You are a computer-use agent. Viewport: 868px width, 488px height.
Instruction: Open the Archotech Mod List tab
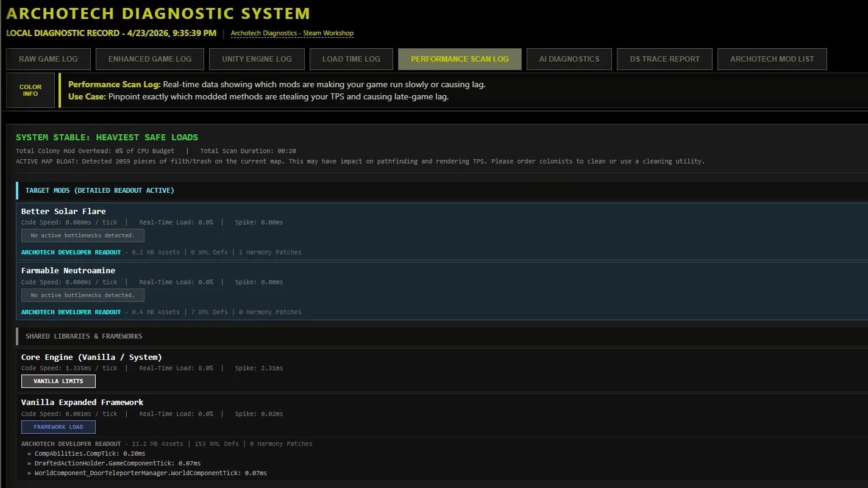tap(772, 59)
